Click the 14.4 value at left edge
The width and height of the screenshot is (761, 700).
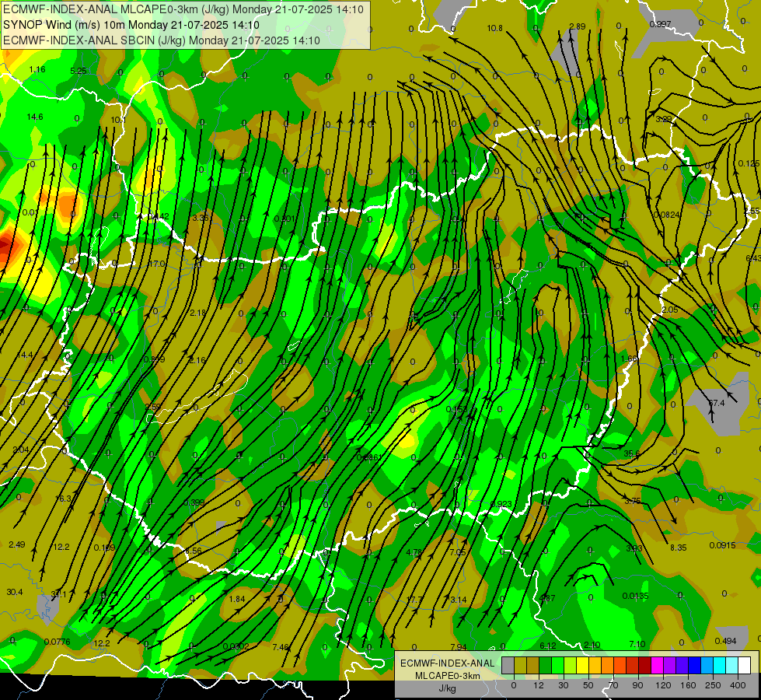[x=25, y=355]
